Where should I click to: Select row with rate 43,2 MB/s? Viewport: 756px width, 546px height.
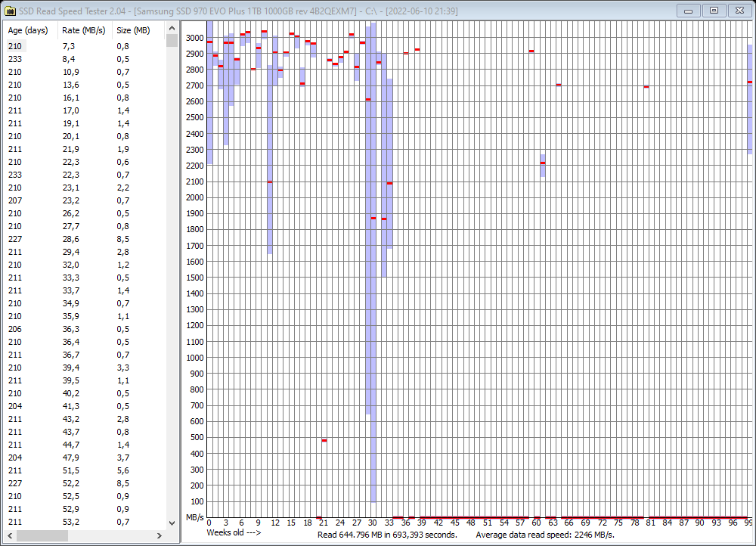85,419
